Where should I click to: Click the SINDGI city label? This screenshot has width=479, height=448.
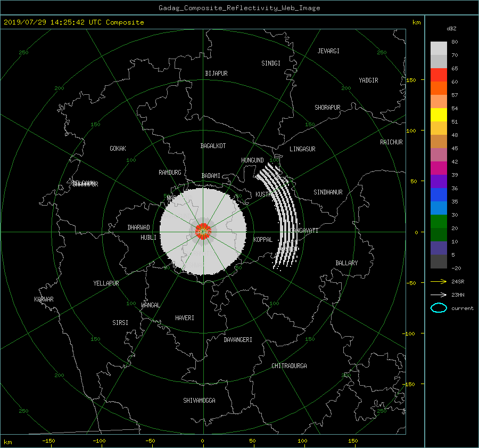tap(271, 63)
